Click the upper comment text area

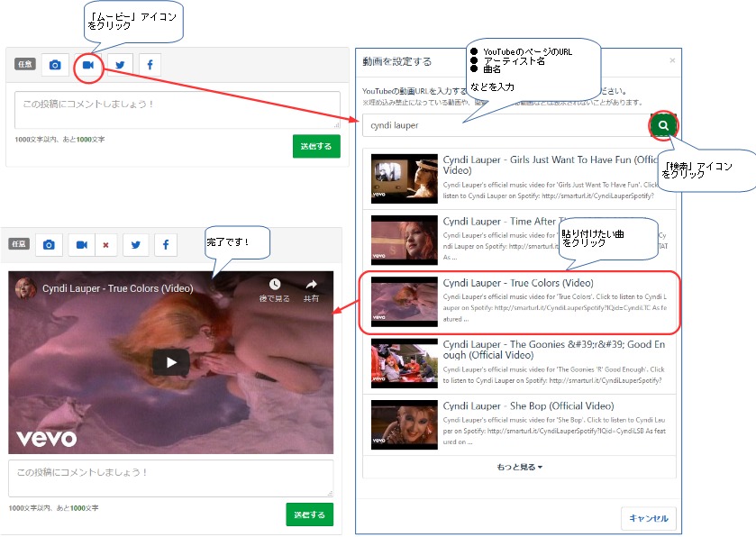click(x=178, y=110)
